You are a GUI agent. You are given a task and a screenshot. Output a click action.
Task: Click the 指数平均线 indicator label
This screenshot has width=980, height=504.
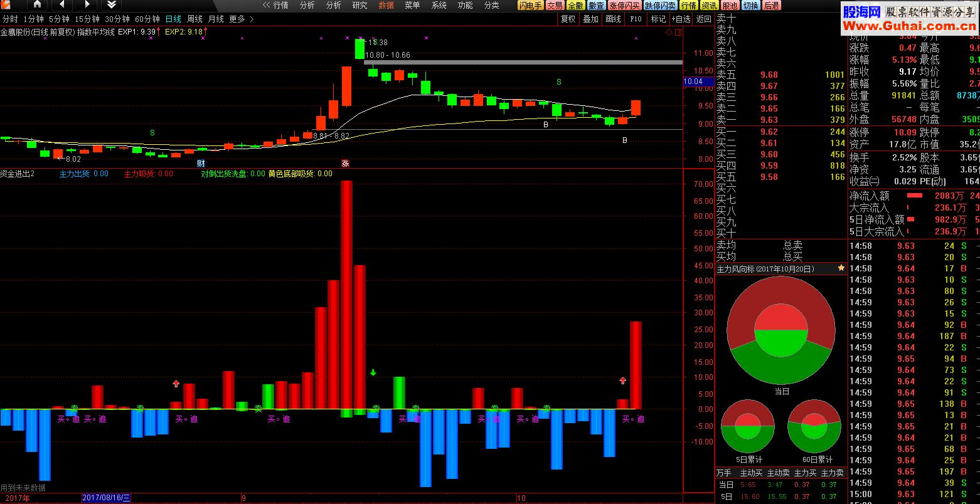click(96, 31)
